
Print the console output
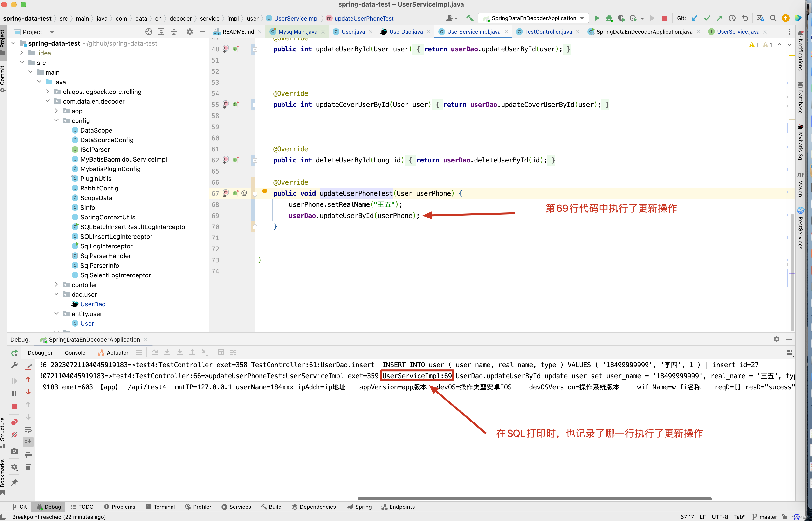click(28, 455)
